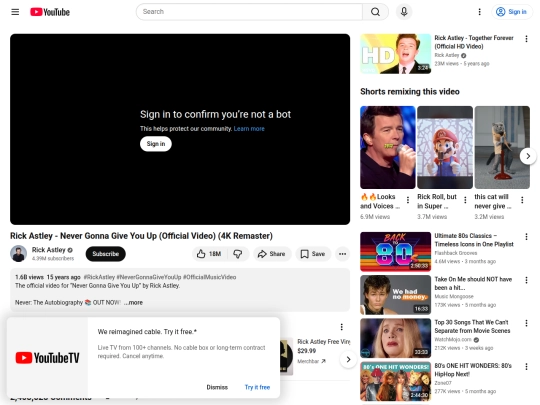Show next Shorts with right chevron
Screen dimensions: 540x405
528,156
